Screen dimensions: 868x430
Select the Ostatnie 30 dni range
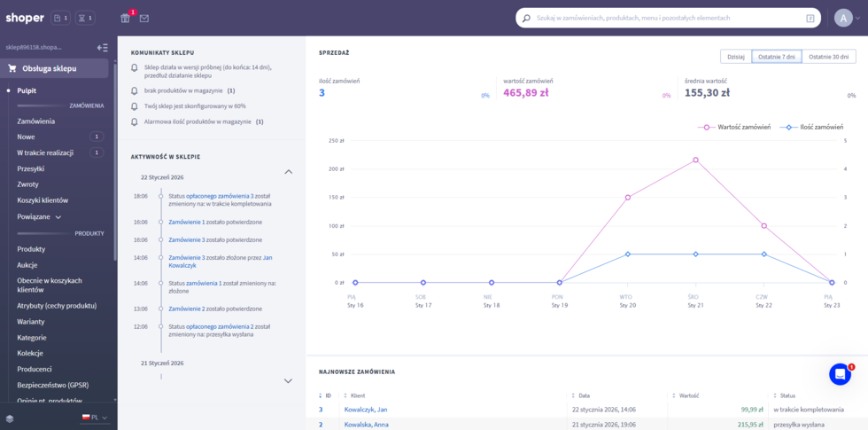(x=830, y=57)
